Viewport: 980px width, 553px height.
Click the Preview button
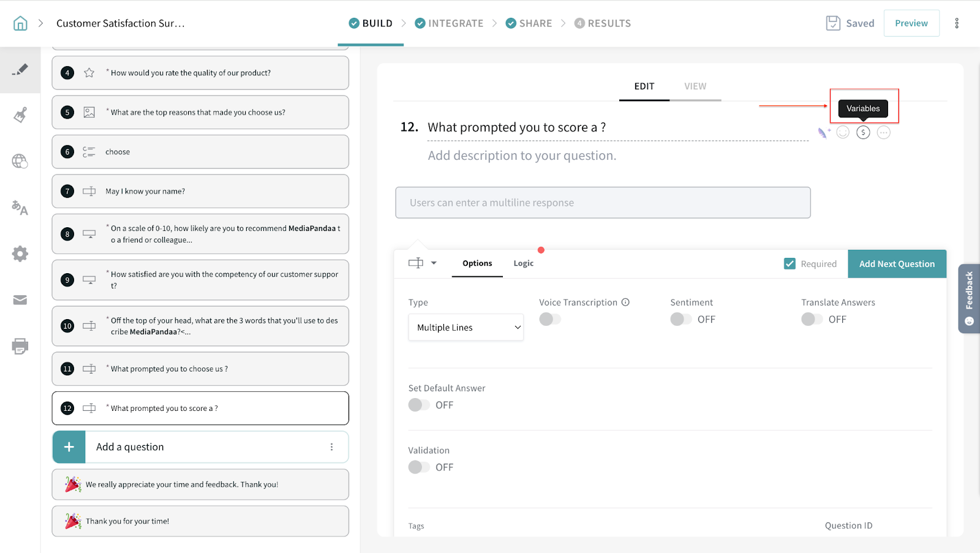click(x=911, y=23)
